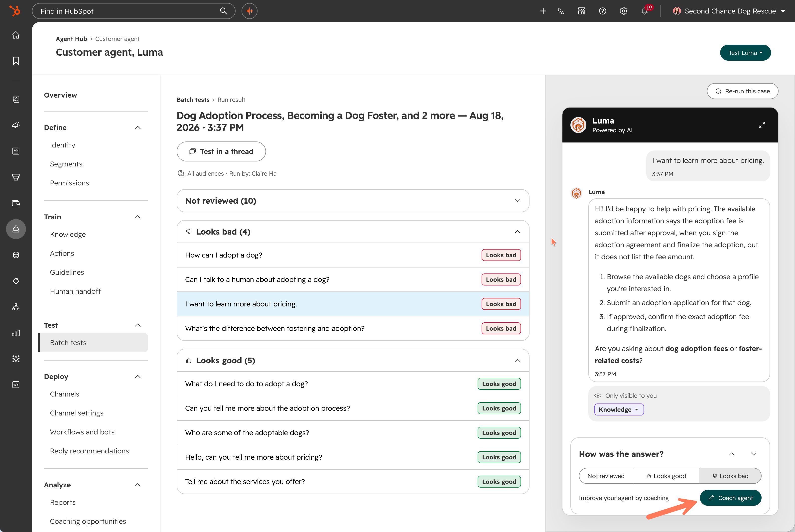Open the service bell icon in sidebar
Viewport: 795px width, 532px height.
[16, 229]
